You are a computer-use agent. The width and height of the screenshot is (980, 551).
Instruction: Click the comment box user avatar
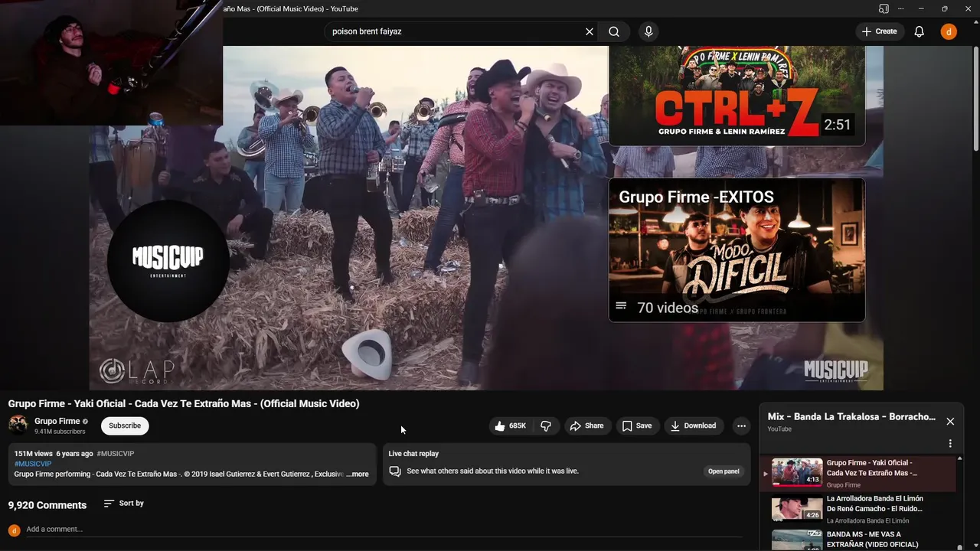(x=14, y=530)
